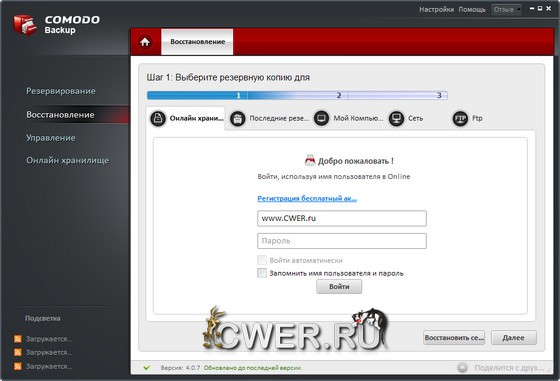Go to Управление section
Screen dimensions: 560x381
click(x=51, y=138)
